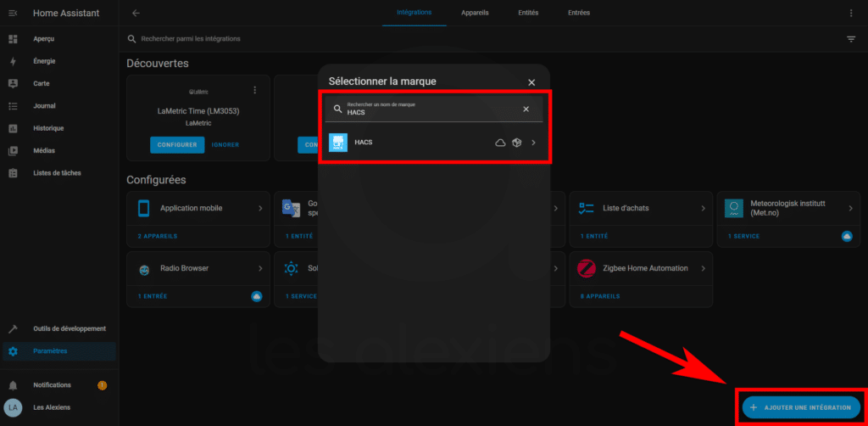
Task: Switch to the Intégrations tab
Action: (x=414, y=13)
